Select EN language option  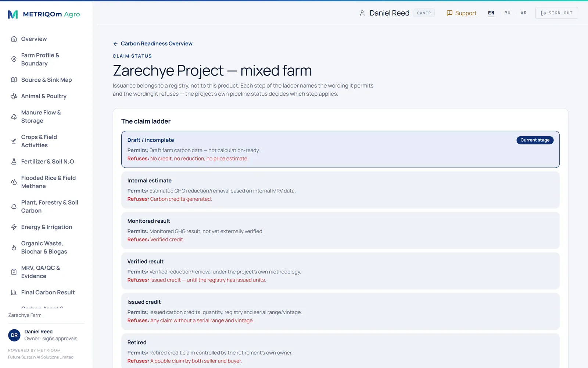(491, 13)
